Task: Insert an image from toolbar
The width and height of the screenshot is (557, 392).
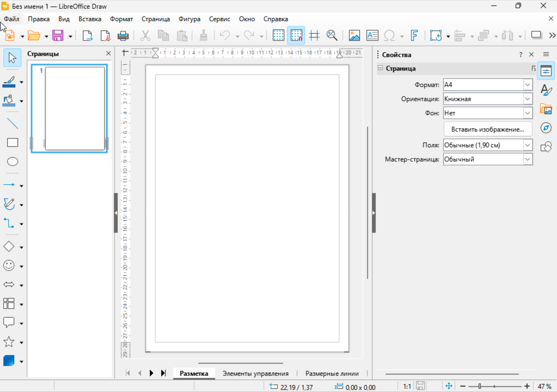Action: pyautogui.click(x=354, y=36)
